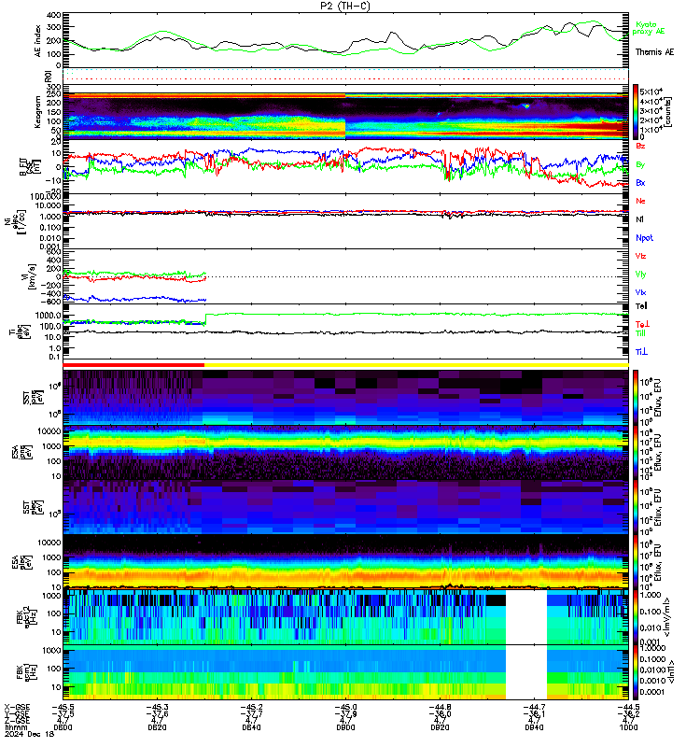Viewport: 700px width, 747px height.
Task: Click the 0900 time tick label
Action: tap(345, 727)
